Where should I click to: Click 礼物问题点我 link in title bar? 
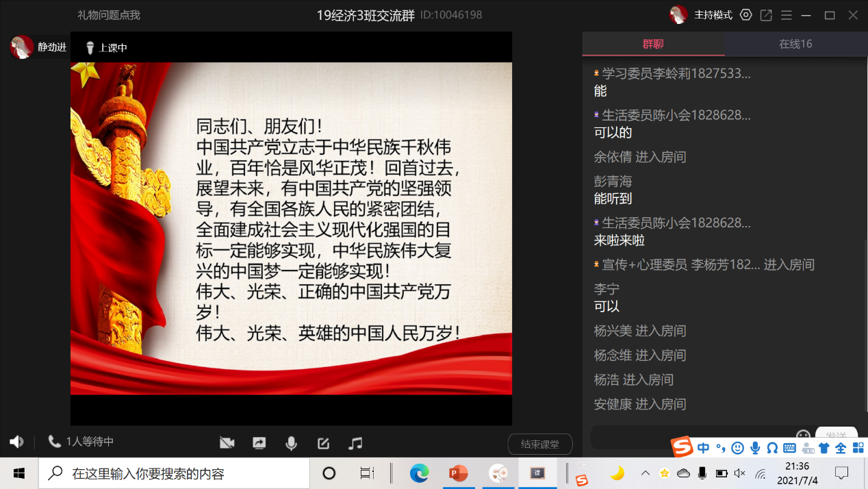(109, 15)
